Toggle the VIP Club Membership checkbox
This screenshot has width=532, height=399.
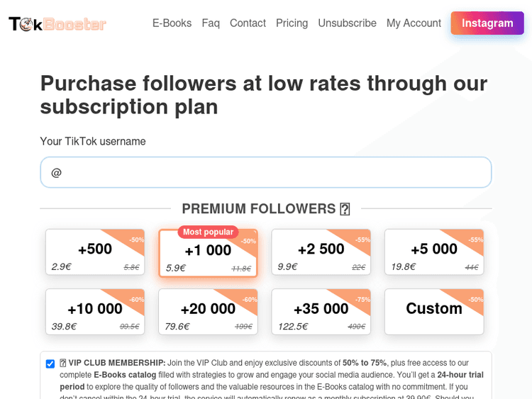50,364
